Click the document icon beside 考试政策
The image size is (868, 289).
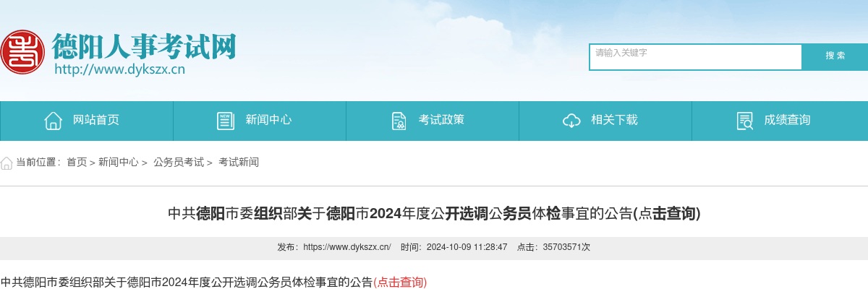pos(399,121)
